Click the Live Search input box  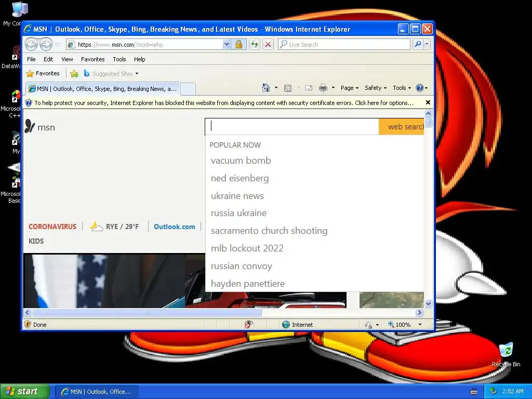tap(344, 45)
